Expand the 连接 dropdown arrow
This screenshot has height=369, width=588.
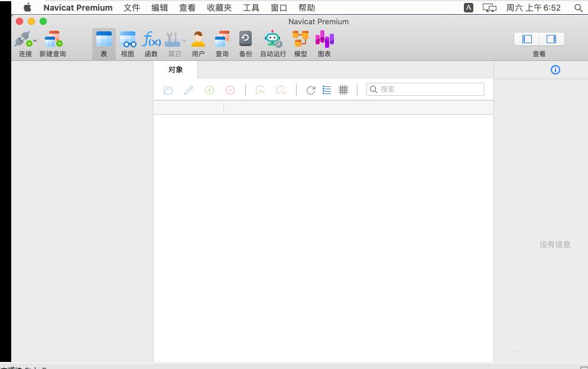pos(35,41)
